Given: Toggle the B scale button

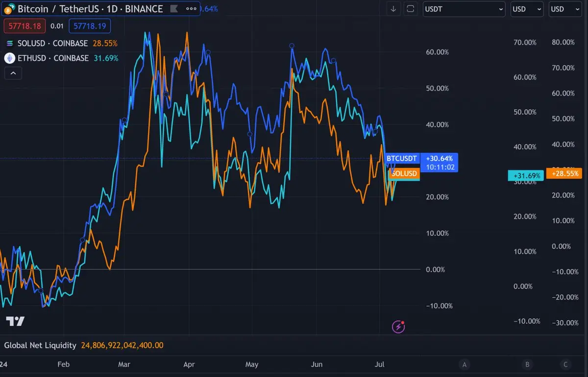Looking at the screenshot, I should pyautogui.click(x=527, y=364).
